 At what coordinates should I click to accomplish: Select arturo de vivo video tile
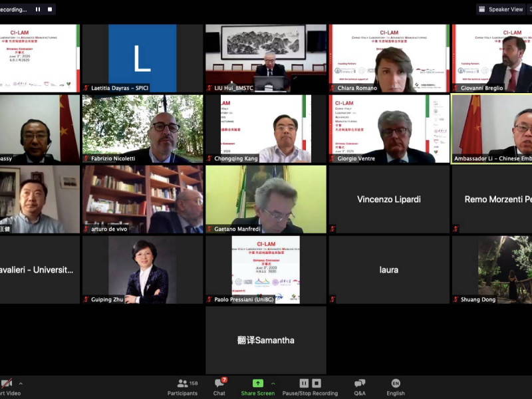click(142, 199)
